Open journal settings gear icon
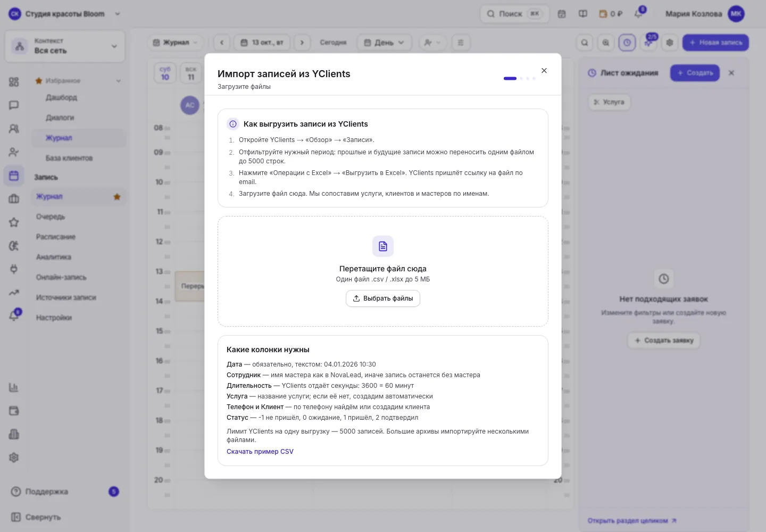The width and height of the screenshot is (766, 532). (x=670, y=43)
